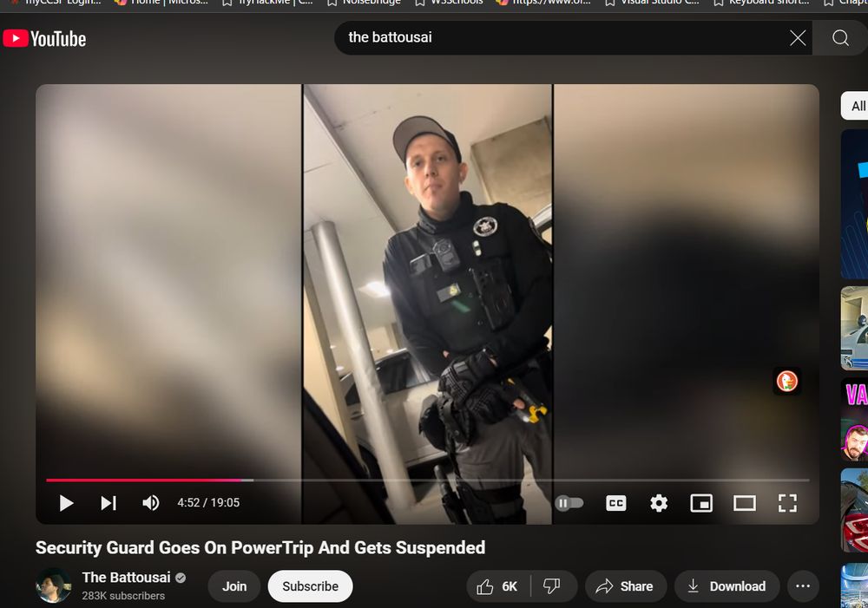Screen dimensions: 868x608
Task: Clear the search box with the X
Action: point(797,38)
